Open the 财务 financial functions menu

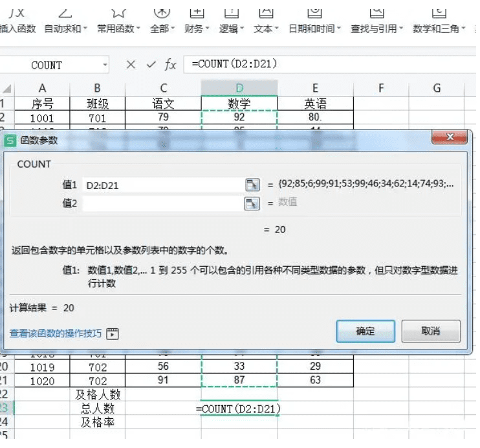pos(197,22)
